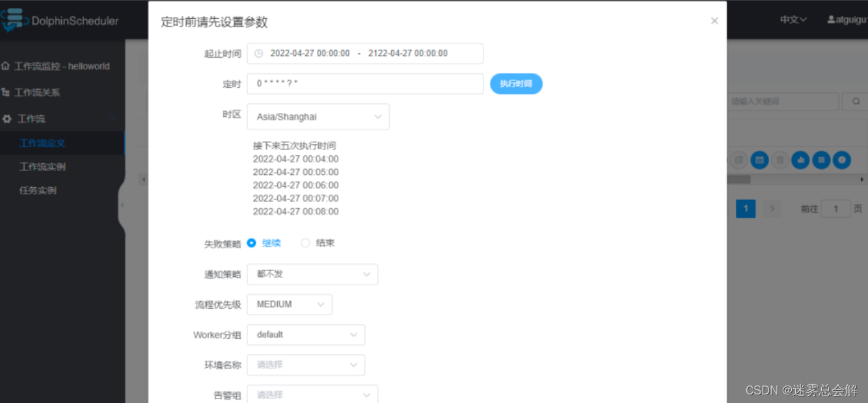
Task: Focus the cron expression 定时 field
Action: [x=365, y=84]
